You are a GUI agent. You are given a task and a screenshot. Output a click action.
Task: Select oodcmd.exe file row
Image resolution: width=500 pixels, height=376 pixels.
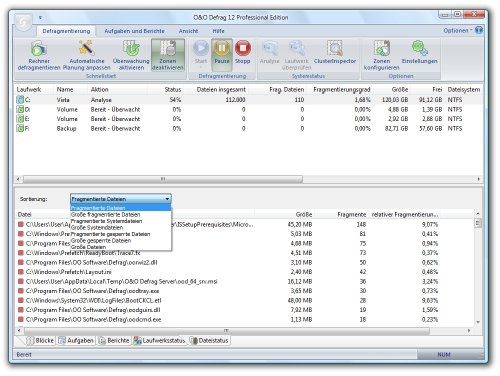(x=228, y=319)
